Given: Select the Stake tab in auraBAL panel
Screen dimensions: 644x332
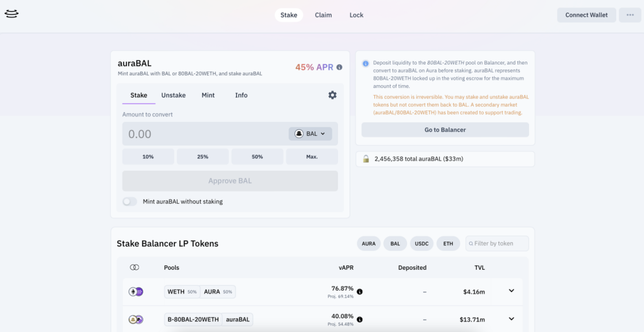Looking at the screenshot, I should tap(139, 96).
